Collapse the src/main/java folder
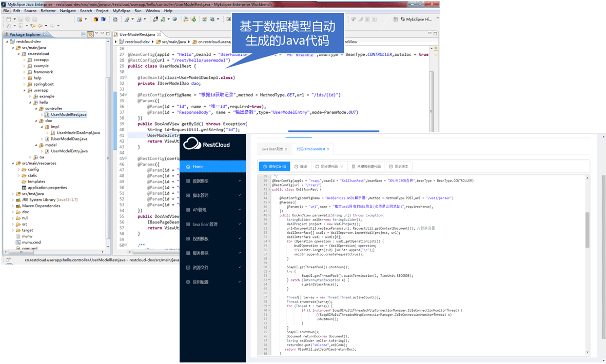 click(x=13, y=48)
